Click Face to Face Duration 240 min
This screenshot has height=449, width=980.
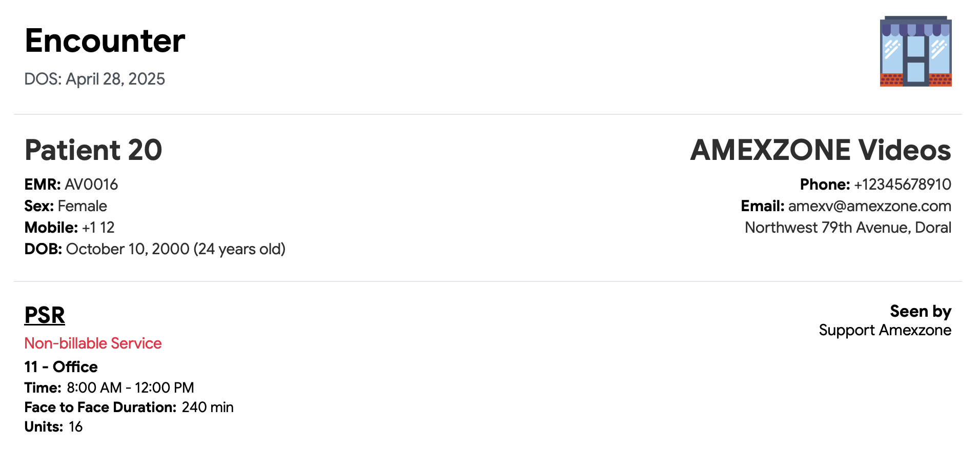tap(207, 407)
